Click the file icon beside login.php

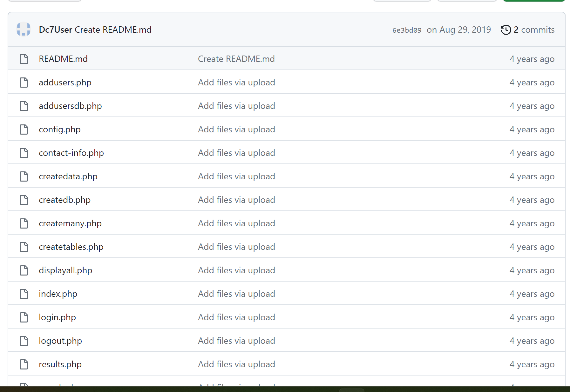coord(24,317)
